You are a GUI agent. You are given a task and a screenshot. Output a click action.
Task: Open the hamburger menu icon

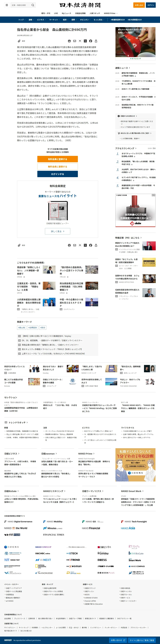[7, 5]
